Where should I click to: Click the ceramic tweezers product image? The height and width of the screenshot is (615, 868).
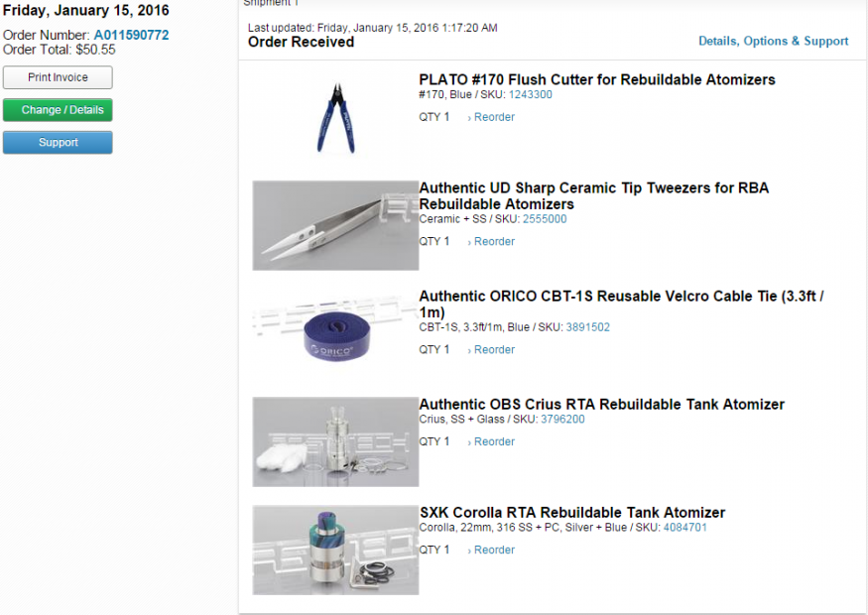pos(335,225)
